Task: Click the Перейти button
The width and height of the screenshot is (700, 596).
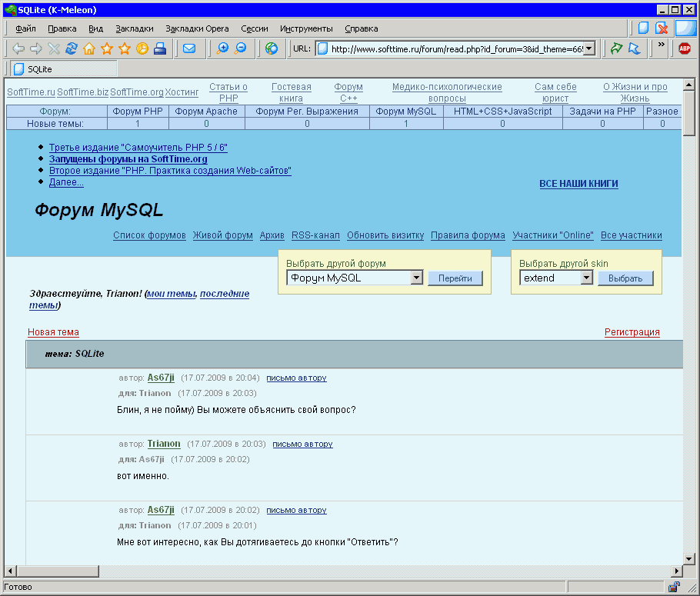Action: pyautogui.click(x=455, y=278)
